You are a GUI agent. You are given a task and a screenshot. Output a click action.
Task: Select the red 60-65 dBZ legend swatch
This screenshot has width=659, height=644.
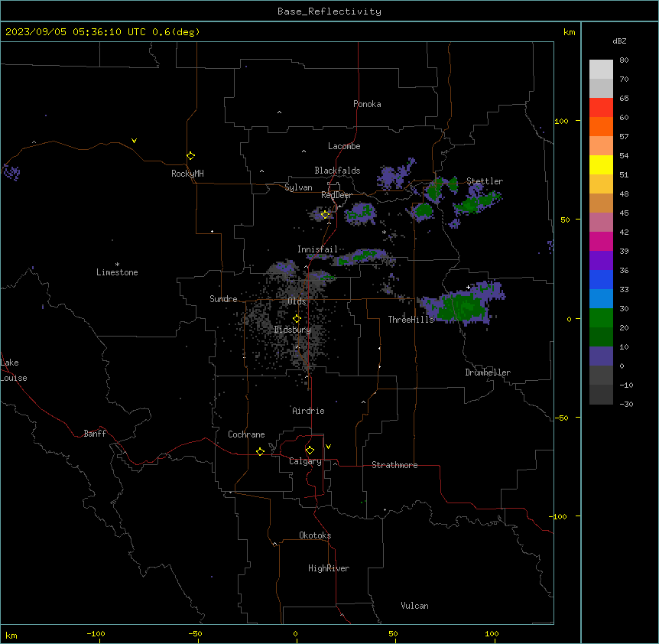tap(601, 108)
